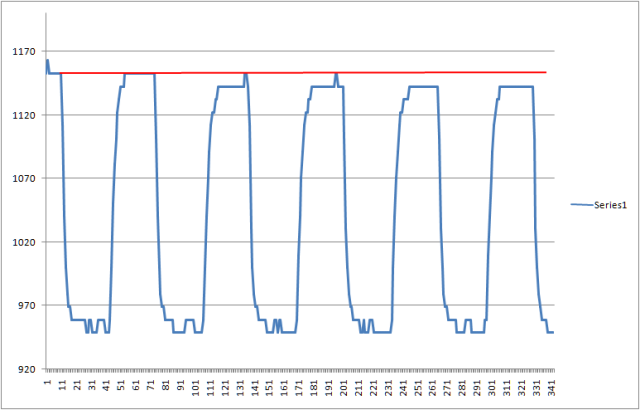Click x-axis tick label 1
Screen dimensions: 640x410
[47, 380]
